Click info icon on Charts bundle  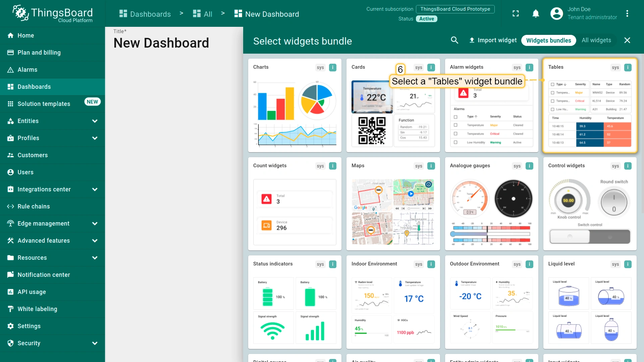pos(332,67)
